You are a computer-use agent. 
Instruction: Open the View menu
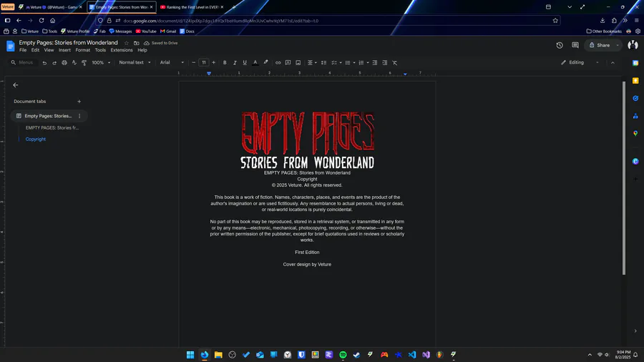point(49,50)
